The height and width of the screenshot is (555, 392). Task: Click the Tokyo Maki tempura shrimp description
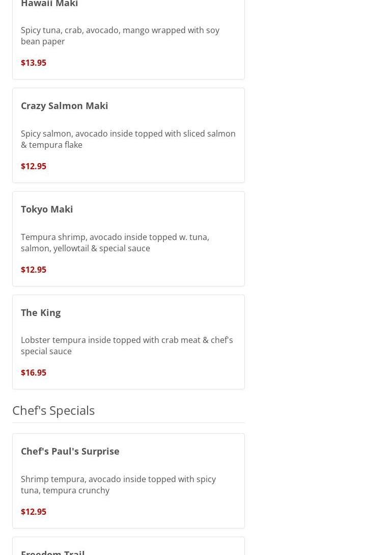115,243
